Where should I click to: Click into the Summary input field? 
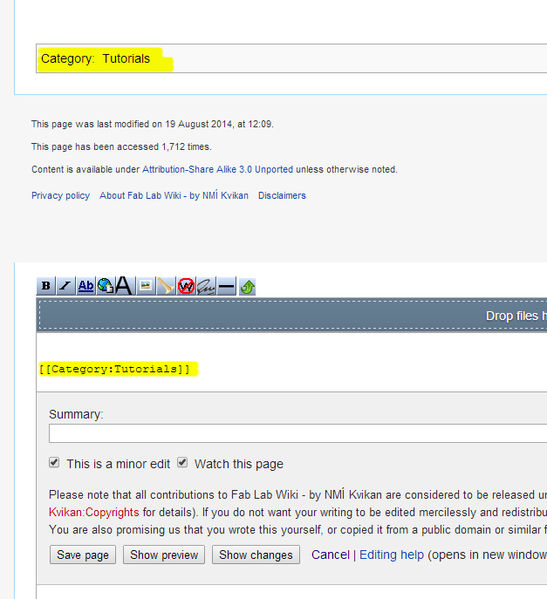(x=298, y=433)
